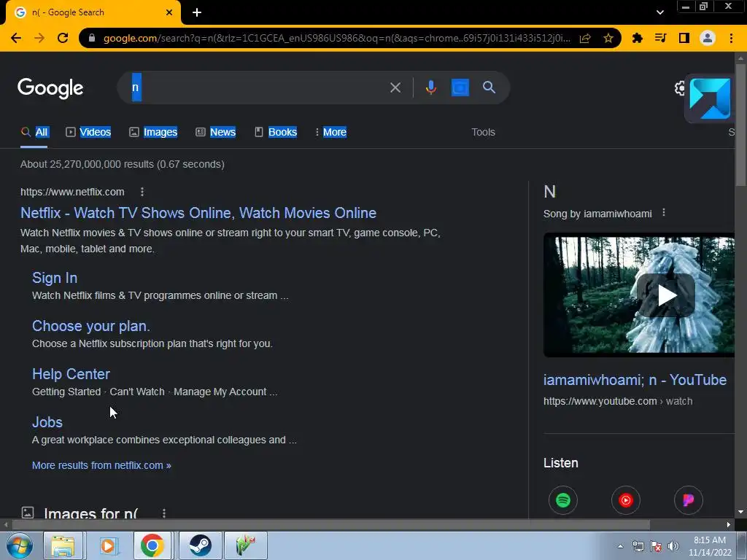Click the vertical scrollbar down arrow
This screenshot has width=747, height=560.
tap(740, 512)
